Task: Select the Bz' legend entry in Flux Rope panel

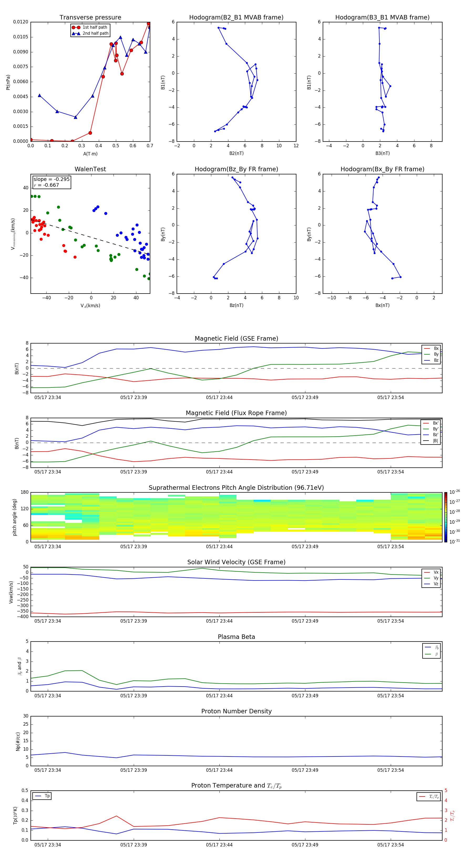Action: pyautogui.click(x=431, y=435)
